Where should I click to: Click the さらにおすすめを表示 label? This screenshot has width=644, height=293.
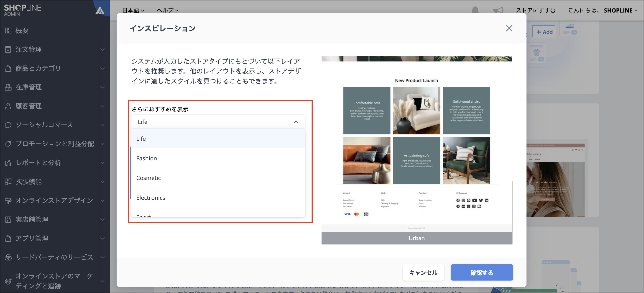click(x=160, y=109)
